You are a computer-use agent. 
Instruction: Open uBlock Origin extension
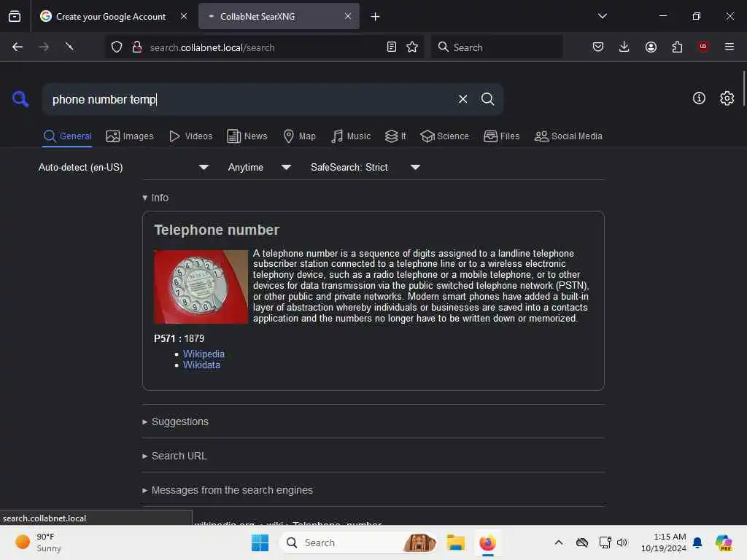(703, 47)
